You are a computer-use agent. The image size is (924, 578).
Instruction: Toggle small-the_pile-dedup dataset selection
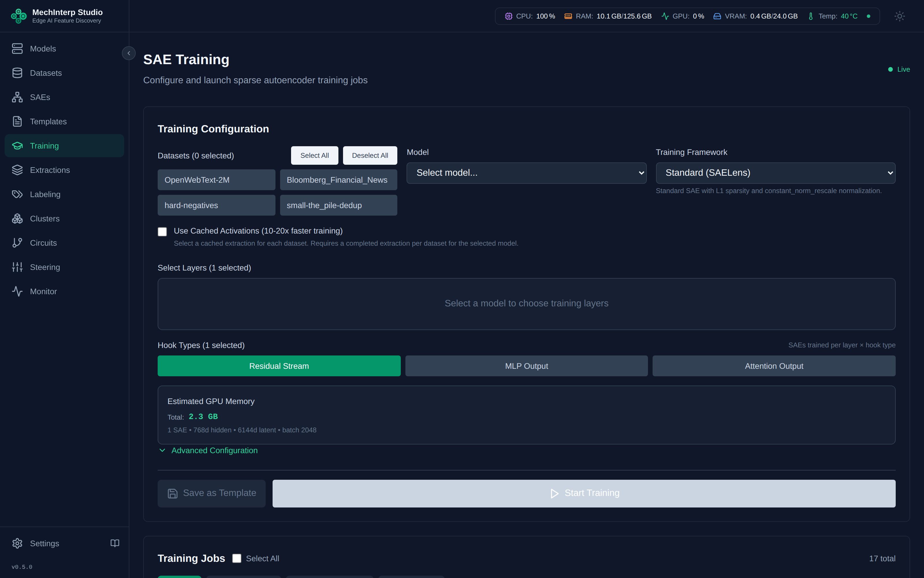tap(338, 205)
